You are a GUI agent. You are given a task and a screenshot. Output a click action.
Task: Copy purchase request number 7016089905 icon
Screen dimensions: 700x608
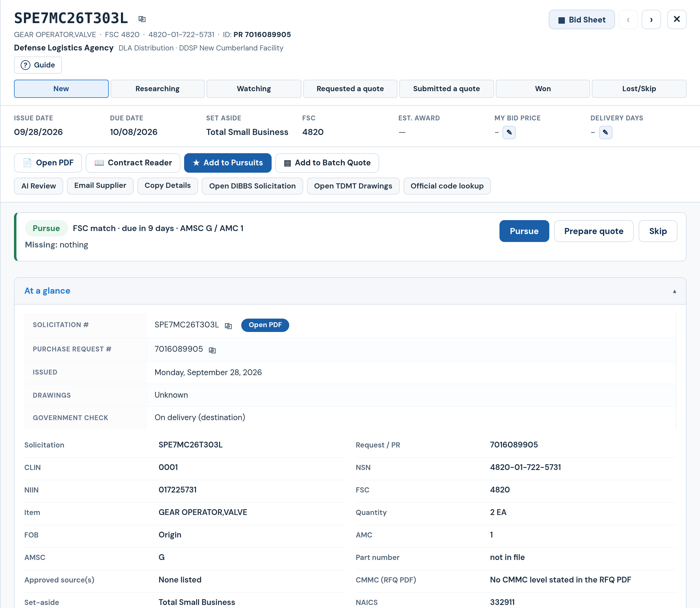[212, 350]
